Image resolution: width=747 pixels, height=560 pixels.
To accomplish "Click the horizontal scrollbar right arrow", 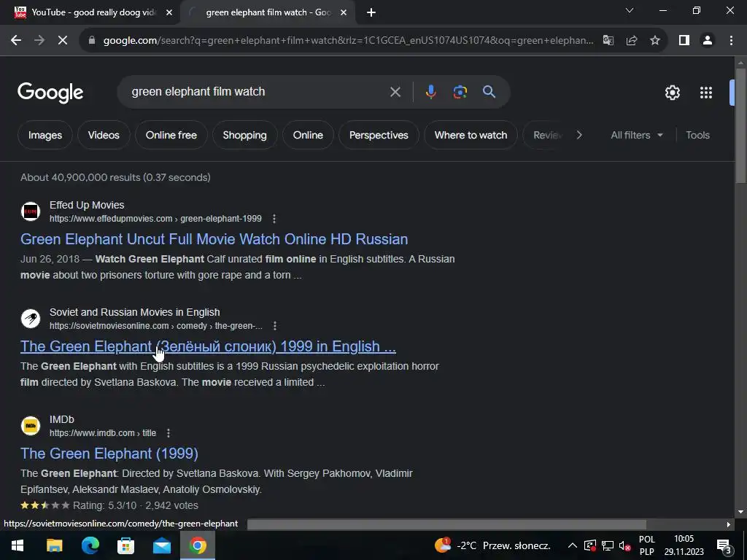I will 729,524.
